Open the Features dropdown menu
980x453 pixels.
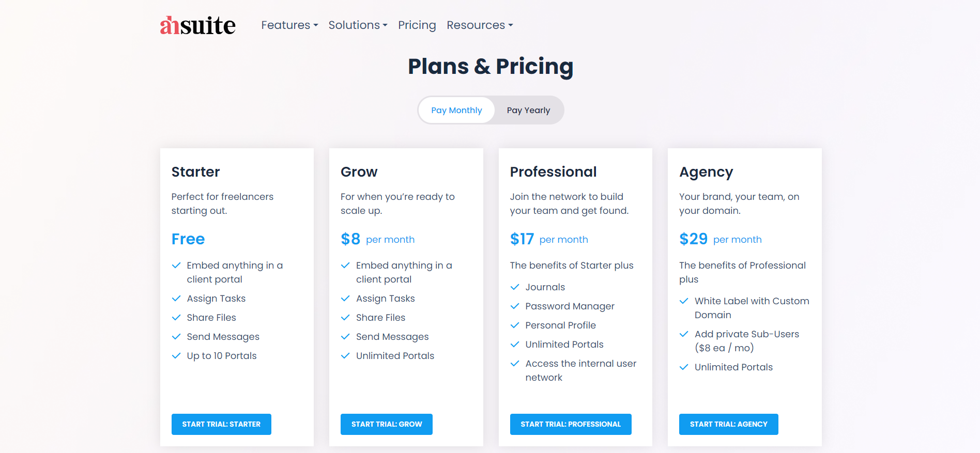coord(289,25)
